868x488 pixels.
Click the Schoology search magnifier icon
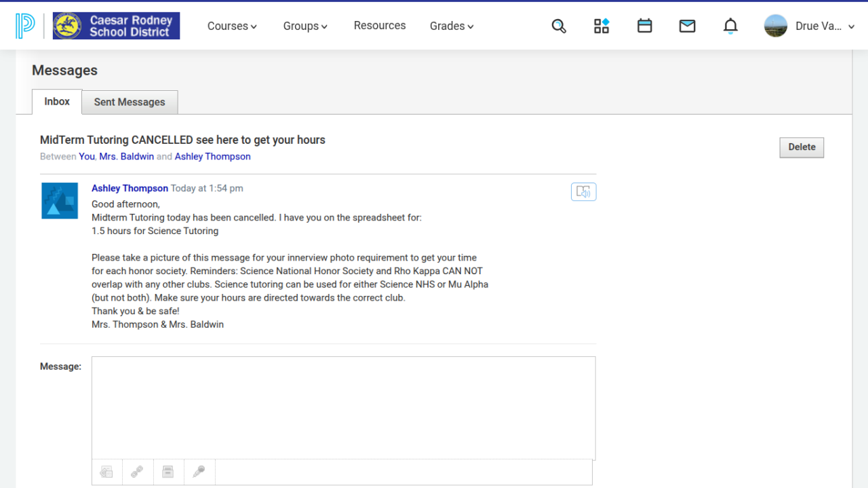pyautogui.click(x=559, y=26)
